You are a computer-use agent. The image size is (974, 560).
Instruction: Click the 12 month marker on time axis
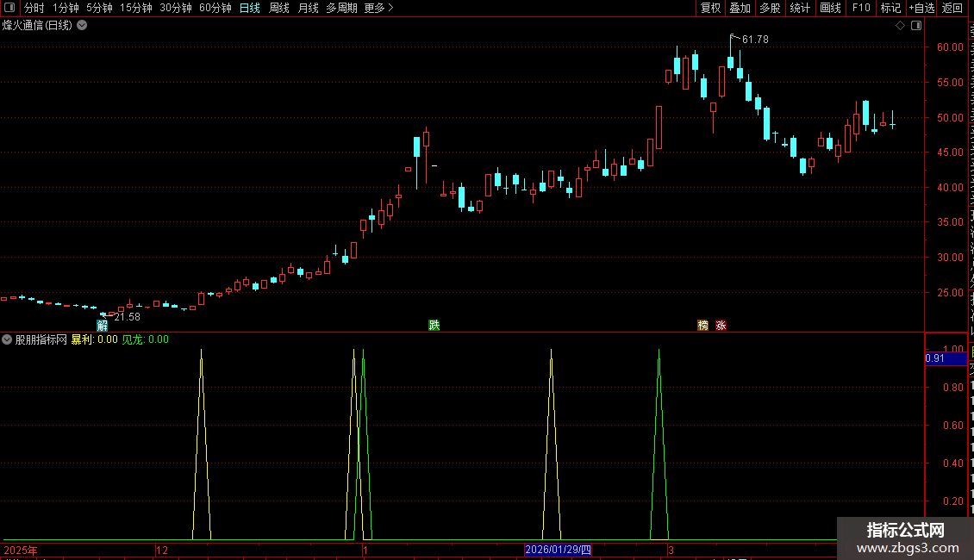(x=162, y=550)
